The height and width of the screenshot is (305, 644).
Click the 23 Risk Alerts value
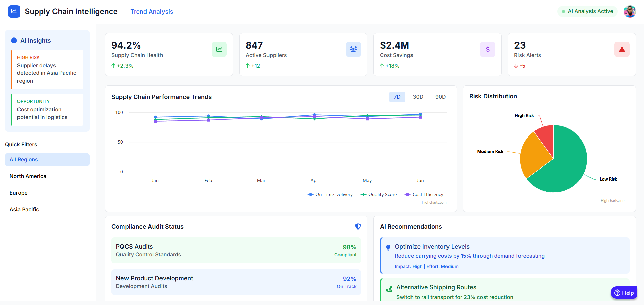tap(520, 45)
